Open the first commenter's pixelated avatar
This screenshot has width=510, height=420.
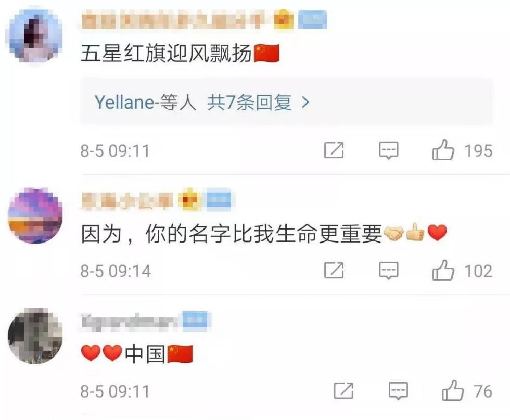(x=35, y=36)
